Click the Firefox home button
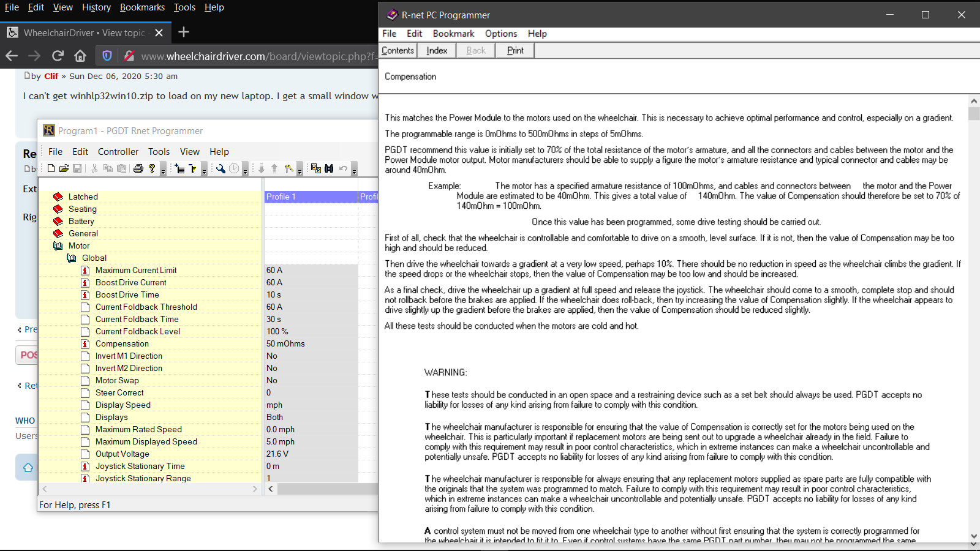 (x=80, y=56)
